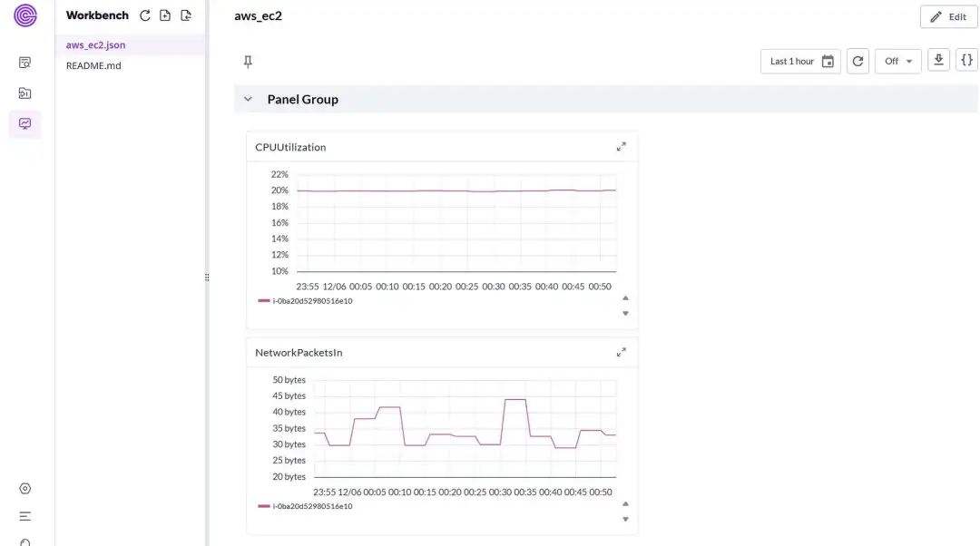Open the log search sidebar icon
This screenshot has height=546, width=980.
tap(25, 63)
